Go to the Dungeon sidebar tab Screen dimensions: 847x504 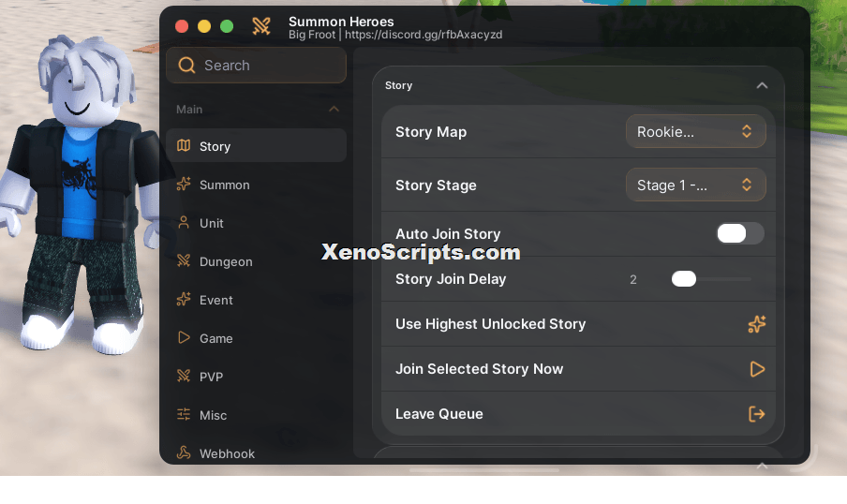click(256, 261)
